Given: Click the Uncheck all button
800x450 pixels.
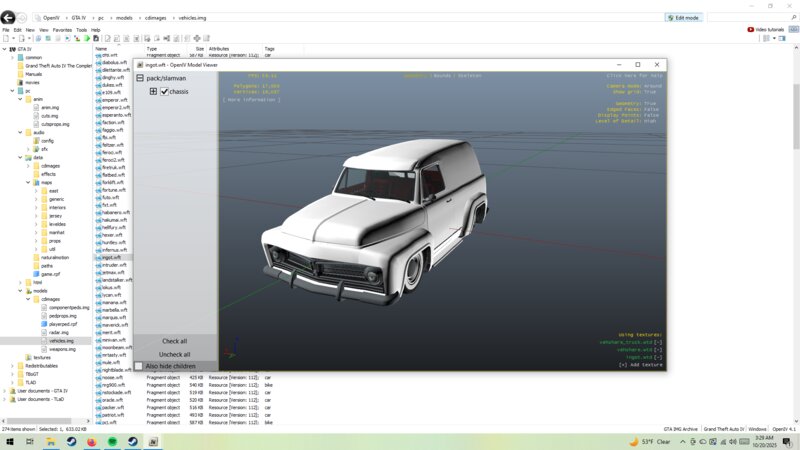Looking at the screenshot, I should click(175, 354).
